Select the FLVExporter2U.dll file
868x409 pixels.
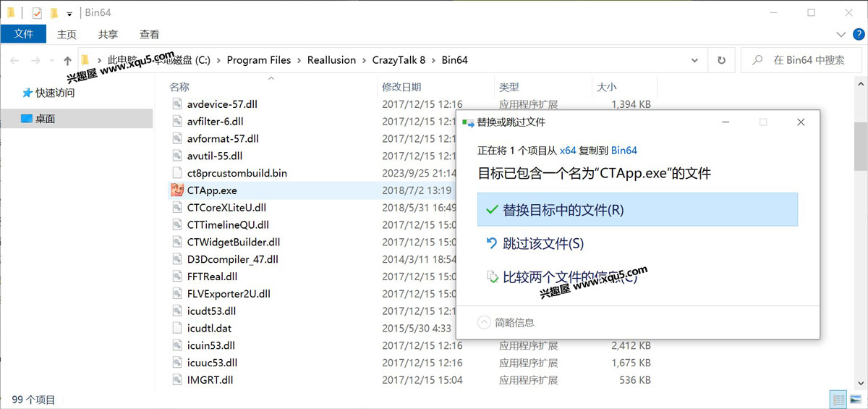pyautogui.click(x=229, y=294)
